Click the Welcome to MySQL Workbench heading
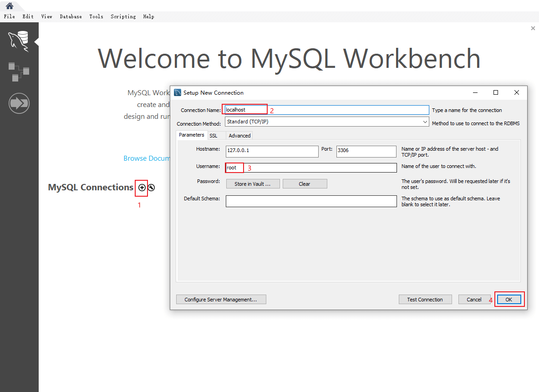This screenshot has width=539, height=392. [289, 59]
